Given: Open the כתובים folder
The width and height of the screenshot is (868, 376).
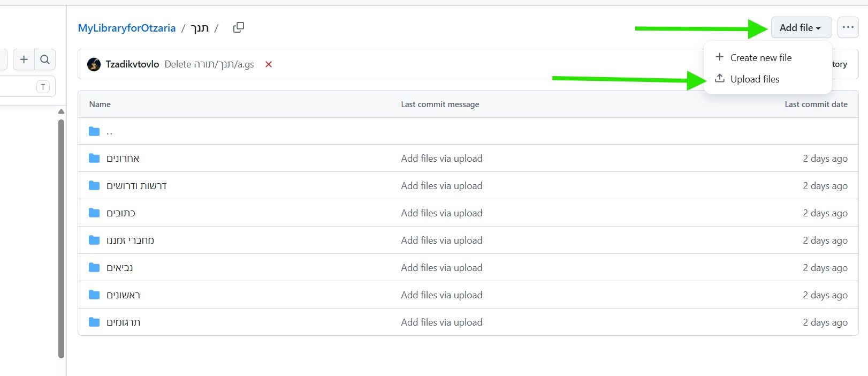Looking at the screenshot, I should tap(121, 213).
